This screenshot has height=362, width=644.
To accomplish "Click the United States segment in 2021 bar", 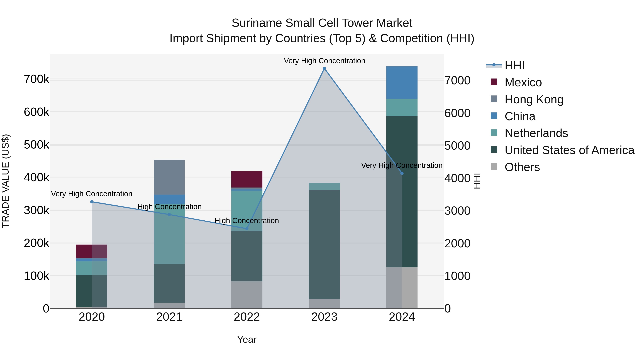I will click(169, 284).
